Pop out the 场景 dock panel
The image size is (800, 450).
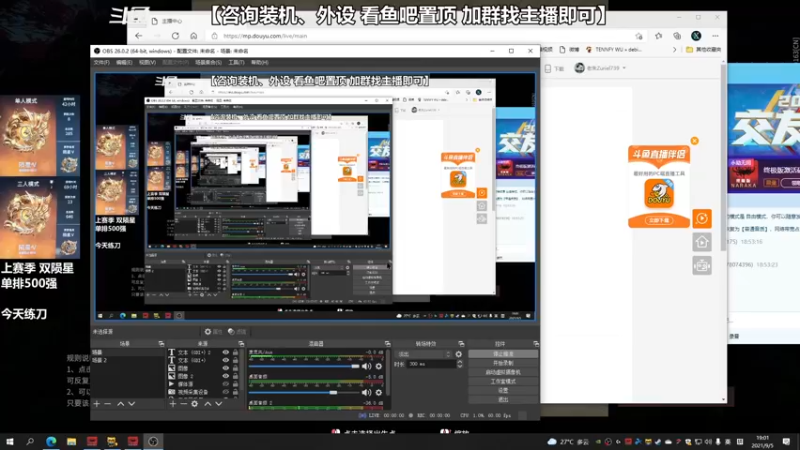161,344
